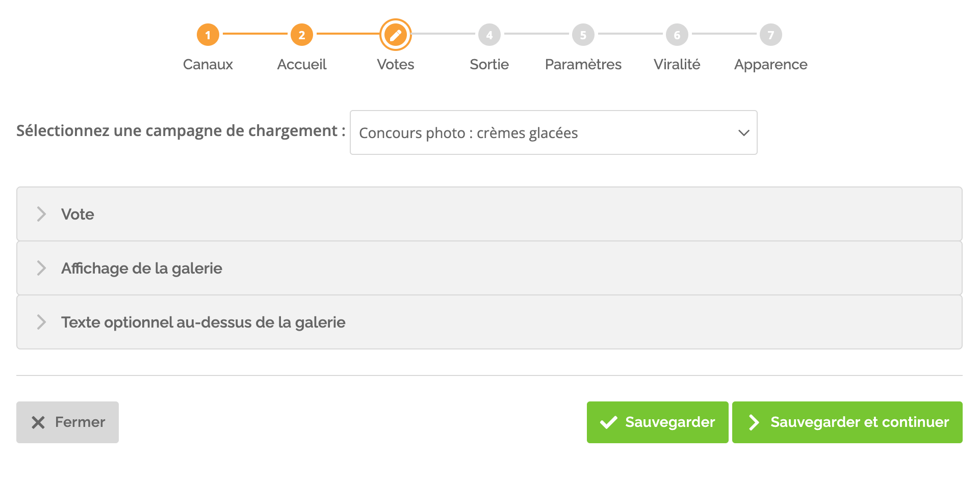Expand the Vote section chevron
Screen dimensions: 980x486
pyautogui.click(x=41, y=214)
